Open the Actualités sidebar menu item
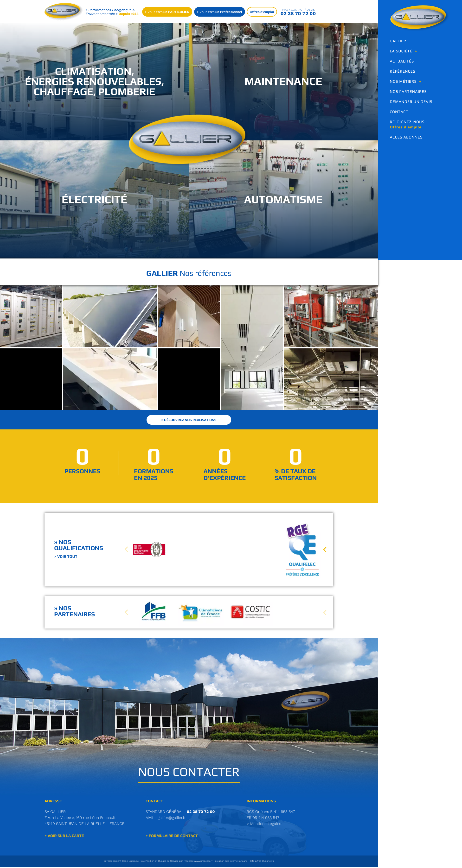The image size is (462, 868). pos(402,61)
